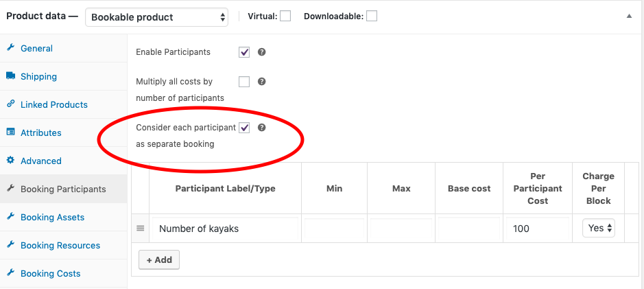
Task: Click help icon for Consider each participant
Action: 261,128
